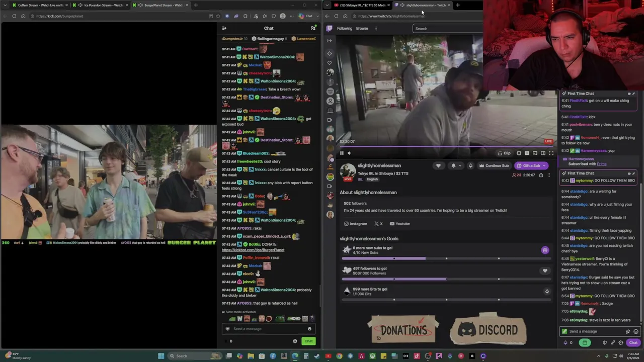
Task: Click the DONATIONS panel image
Action: click(x=404, y=330)
